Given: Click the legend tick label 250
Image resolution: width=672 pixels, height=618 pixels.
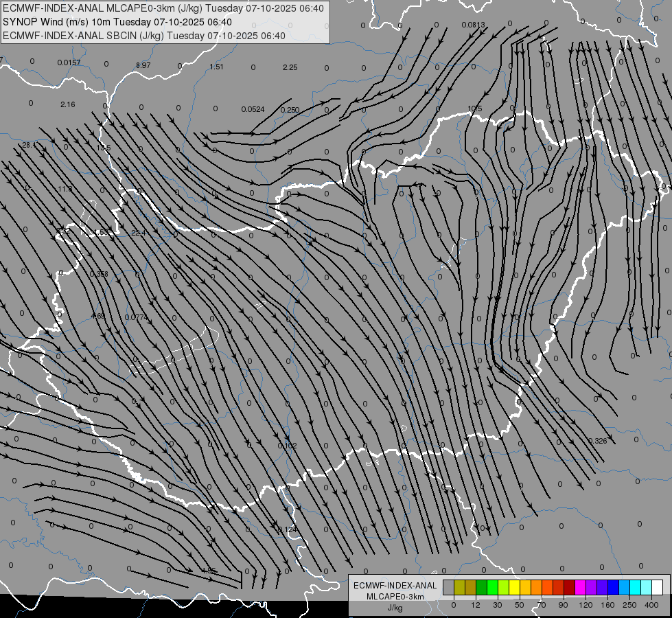Looking at the screenshot, I should 629,605.
